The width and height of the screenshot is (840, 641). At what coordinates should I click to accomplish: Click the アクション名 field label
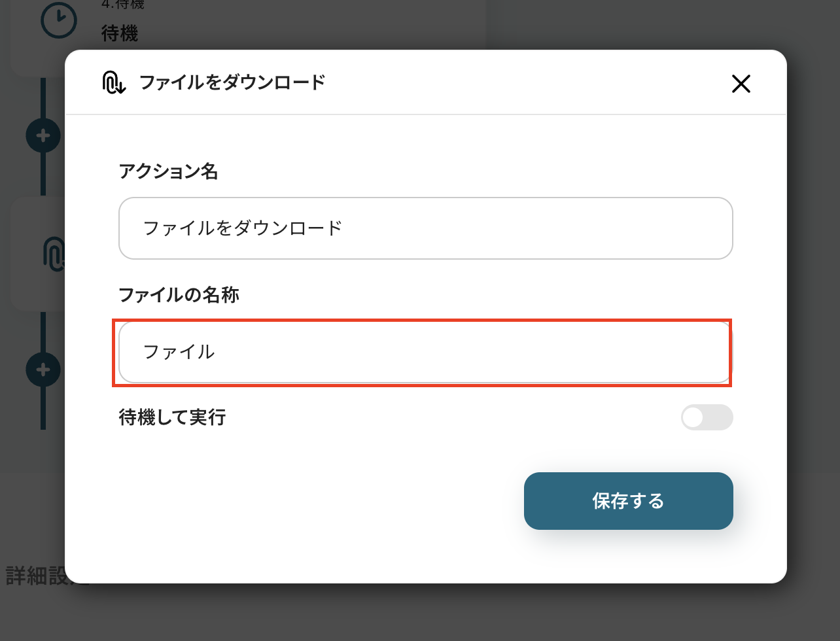pyautogui.click(x=168, y=171)
